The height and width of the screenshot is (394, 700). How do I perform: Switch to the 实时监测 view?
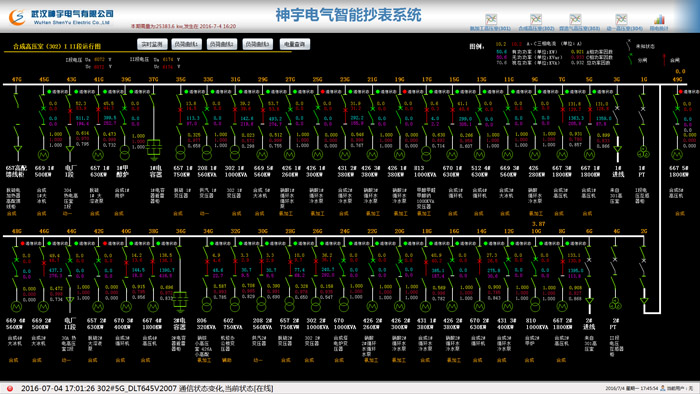click(152, 44)
